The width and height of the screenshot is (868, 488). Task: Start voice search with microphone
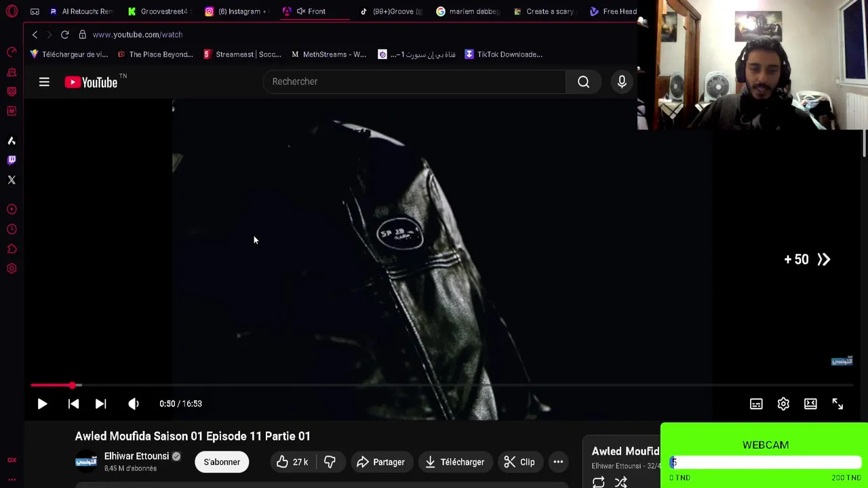[622, 82]
